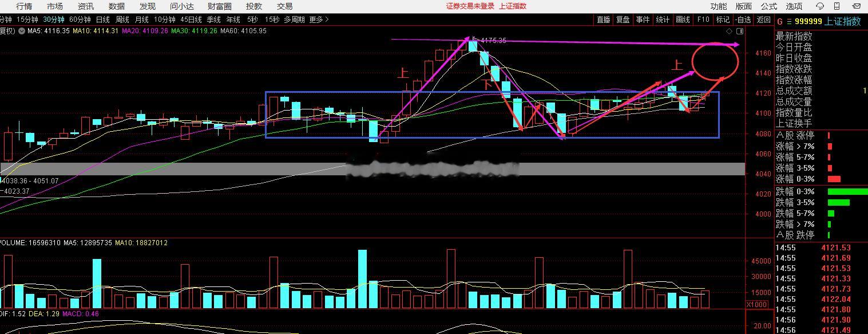Switch to 15秒 period

tap(272, 19)
